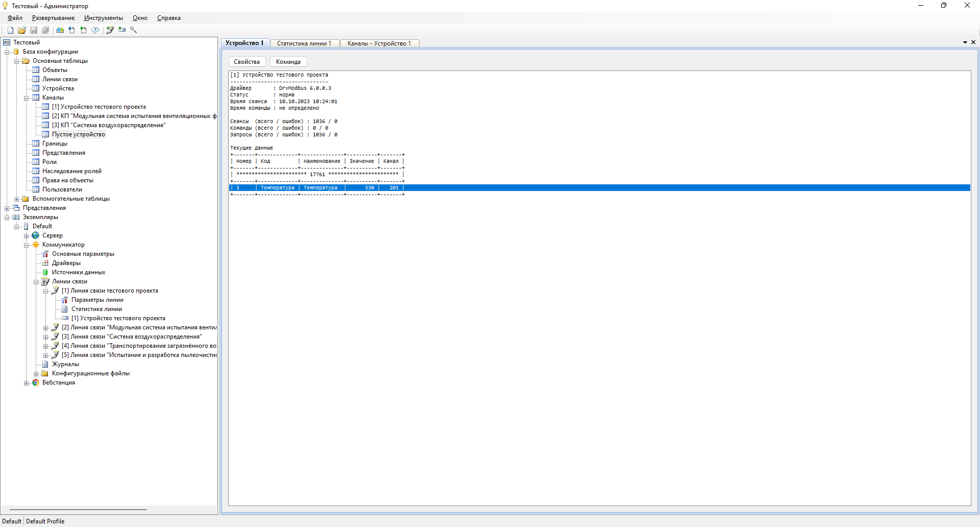Expand the Конфигурационные файлы node
This screenshot has width=980, height=527.
point(36,374)
